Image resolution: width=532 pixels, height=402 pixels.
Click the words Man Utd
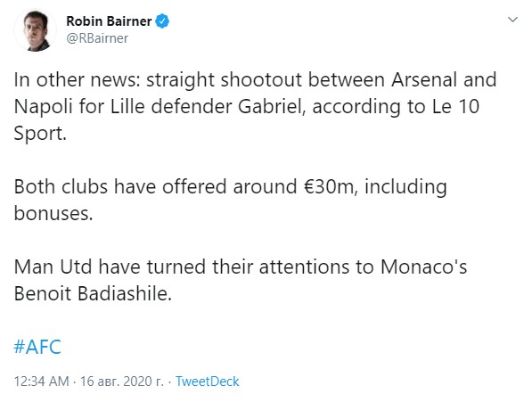point(53,267)
